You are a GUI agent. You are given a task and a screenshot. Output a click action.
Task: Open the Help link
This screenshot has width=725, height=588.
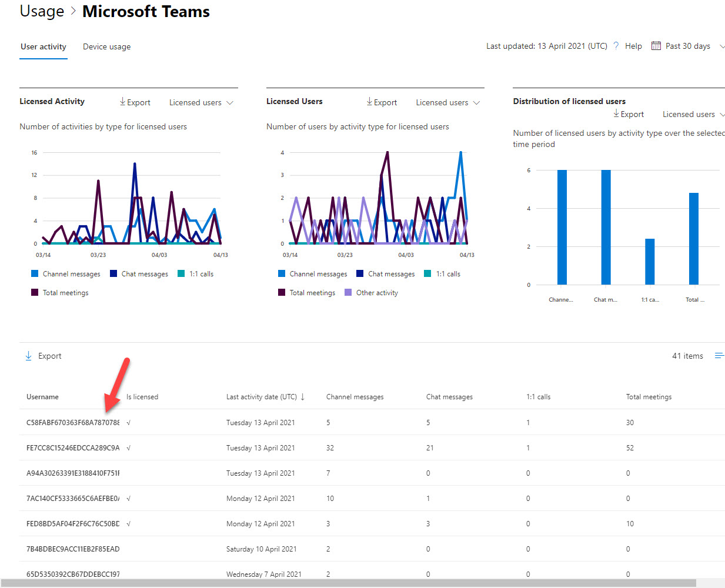[633, 46]
